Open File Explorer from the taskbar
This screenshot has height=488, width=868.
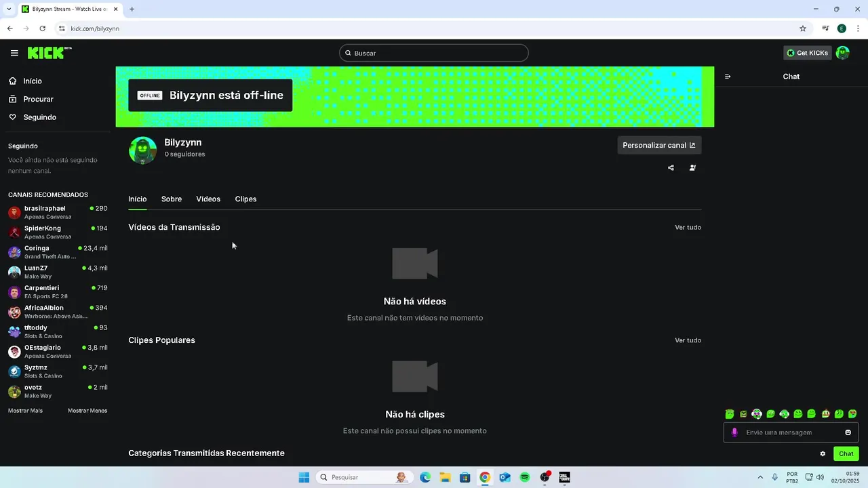click(445, 477)
